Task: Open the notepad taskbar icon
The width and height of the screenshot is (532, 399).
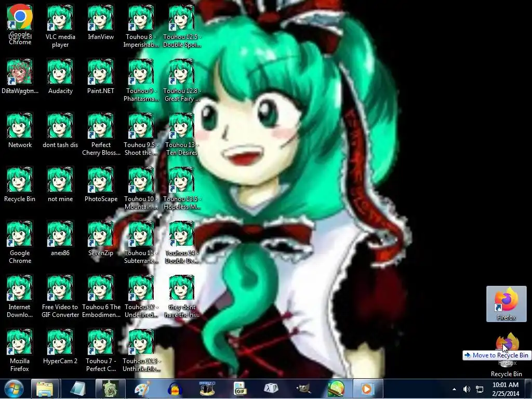Action: (77, 389)
